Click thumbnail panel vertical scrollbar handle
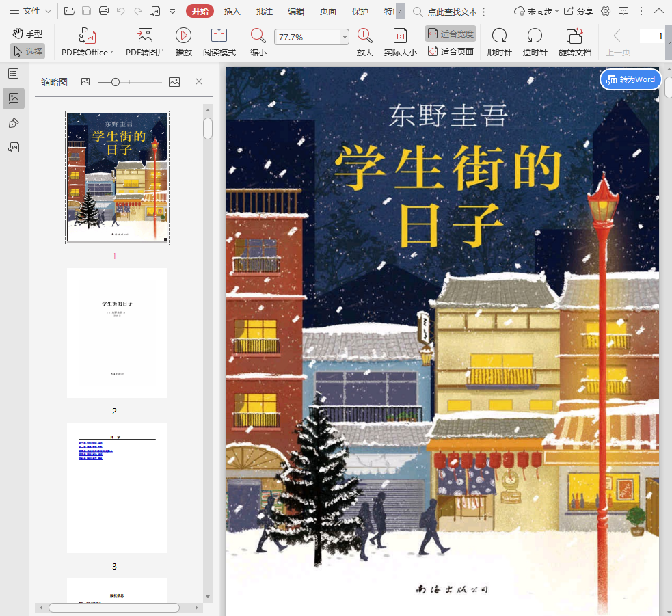 208,129
